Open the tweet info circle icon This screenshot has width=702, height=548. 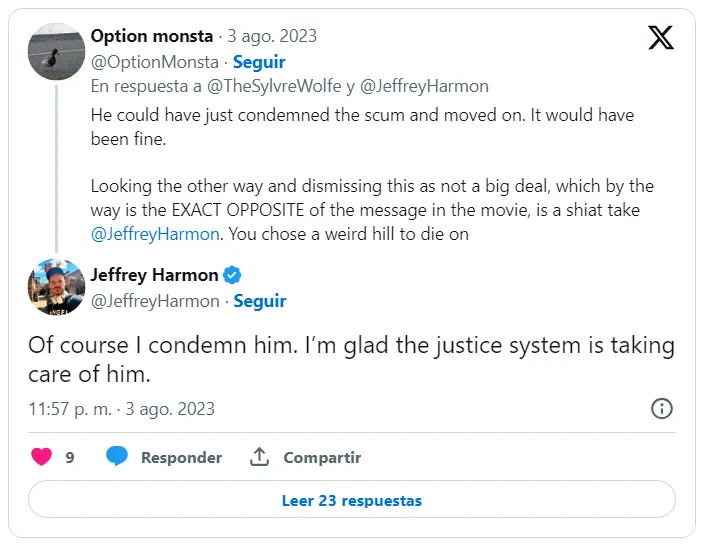[x=661, y=408]
